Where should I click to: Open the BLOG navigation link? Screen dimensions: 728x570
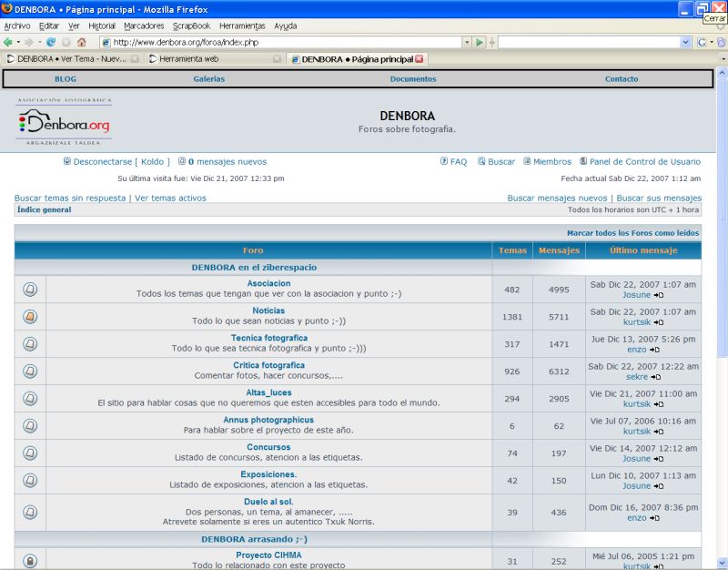point(66,79)
